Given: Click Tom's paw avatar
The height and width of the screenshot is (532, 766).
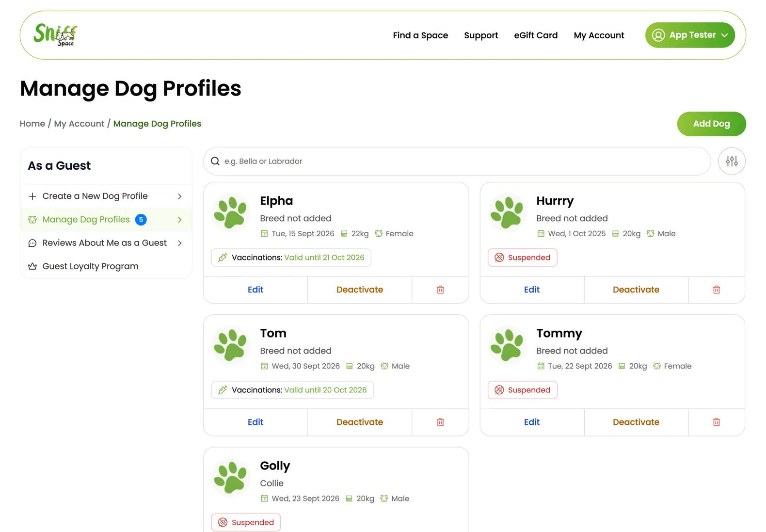Looking at the screenshot, I should tap(231, 345).
